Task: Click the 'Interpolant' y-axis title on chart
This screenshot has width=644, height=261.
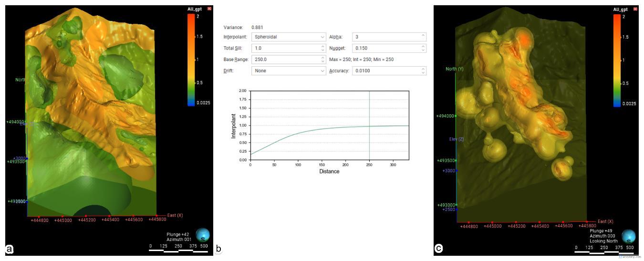Action: (x=233, y=125)
